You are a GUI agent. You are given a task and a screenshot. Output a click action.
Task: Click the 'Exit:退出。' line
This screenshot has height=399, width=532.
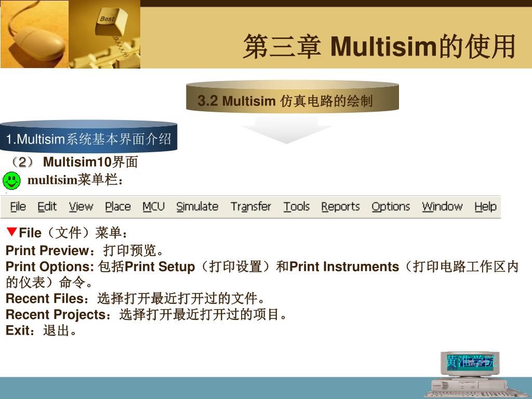click(42, 330)
